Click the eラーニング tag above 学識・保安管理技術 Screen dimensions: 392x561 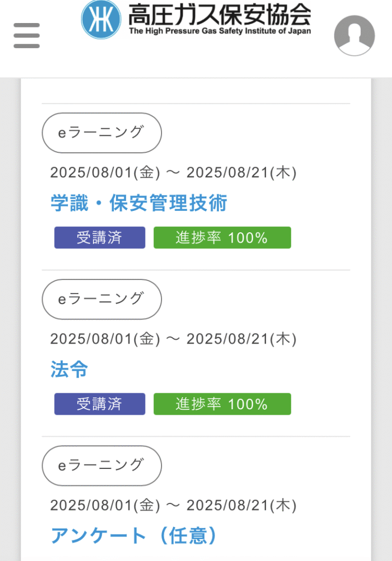tap(102, 133)
